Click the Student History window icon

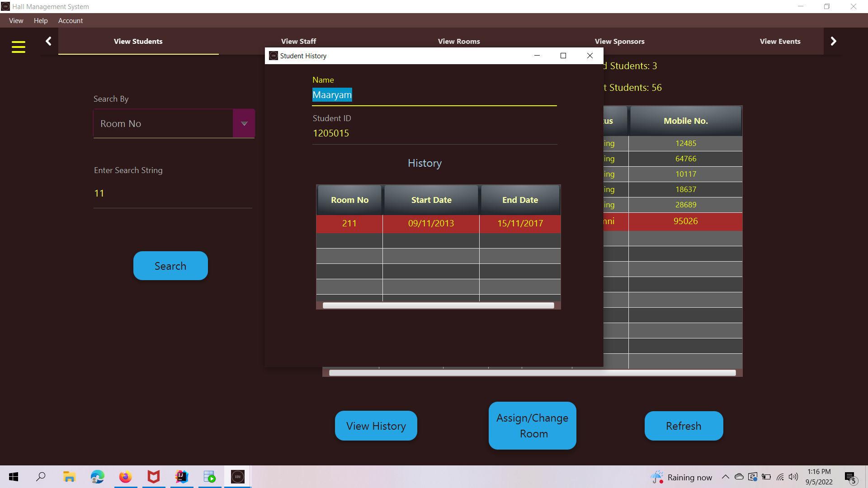[273, 56]
